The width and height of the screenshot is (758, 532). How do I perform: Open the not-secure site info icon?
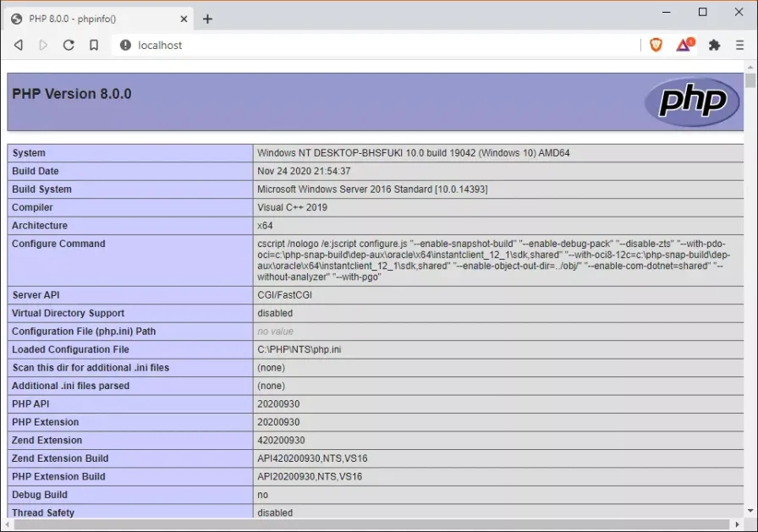[x=125, y=45]
